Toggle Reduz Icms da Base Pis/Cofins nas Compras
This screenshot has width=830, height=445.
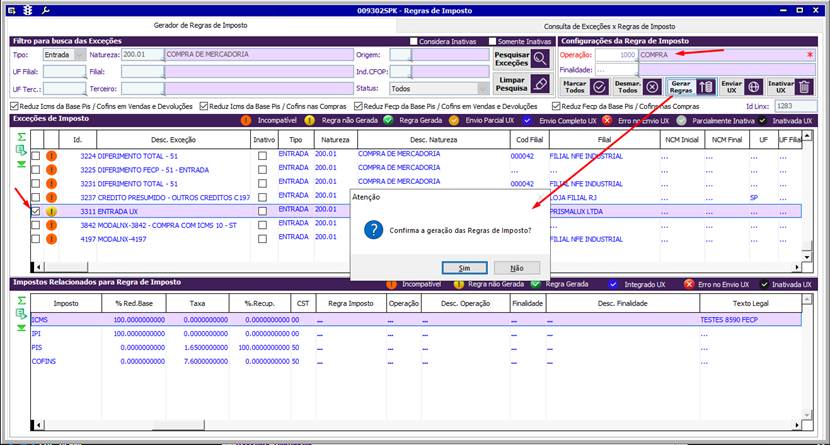(204, 106)
